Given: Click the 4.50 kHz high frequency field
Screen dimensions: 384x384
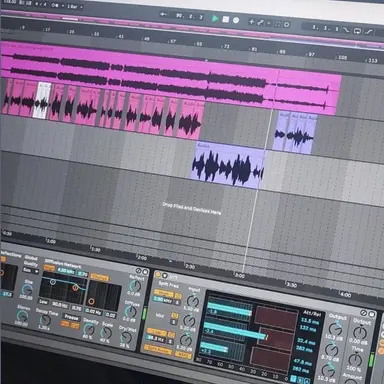Looking at the screenshot, I should (66, 271).
